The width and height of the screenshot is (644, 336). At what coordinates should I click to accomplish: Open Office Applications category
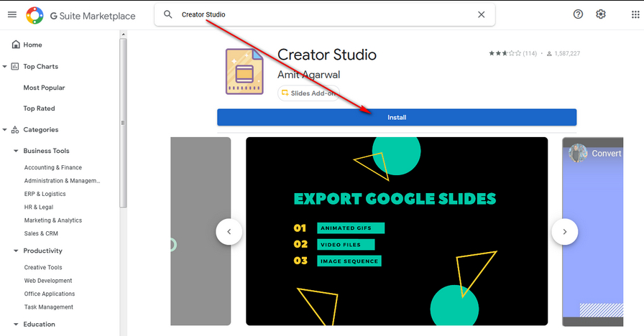coord(50,294)
